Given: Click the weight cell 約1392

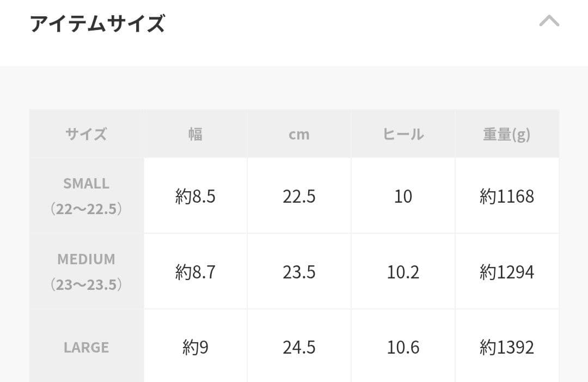Looking at the screenshot, I should (506, 347).
